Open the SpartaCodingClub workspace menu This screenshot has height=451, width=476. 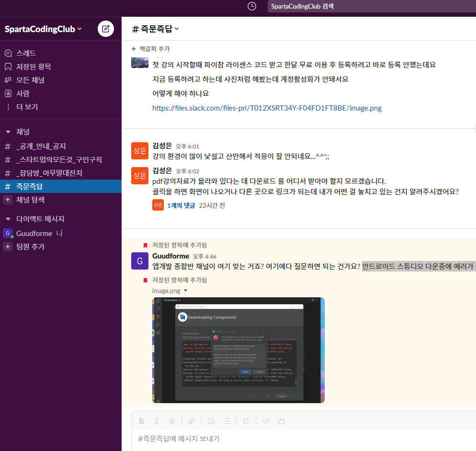point(43,29)
